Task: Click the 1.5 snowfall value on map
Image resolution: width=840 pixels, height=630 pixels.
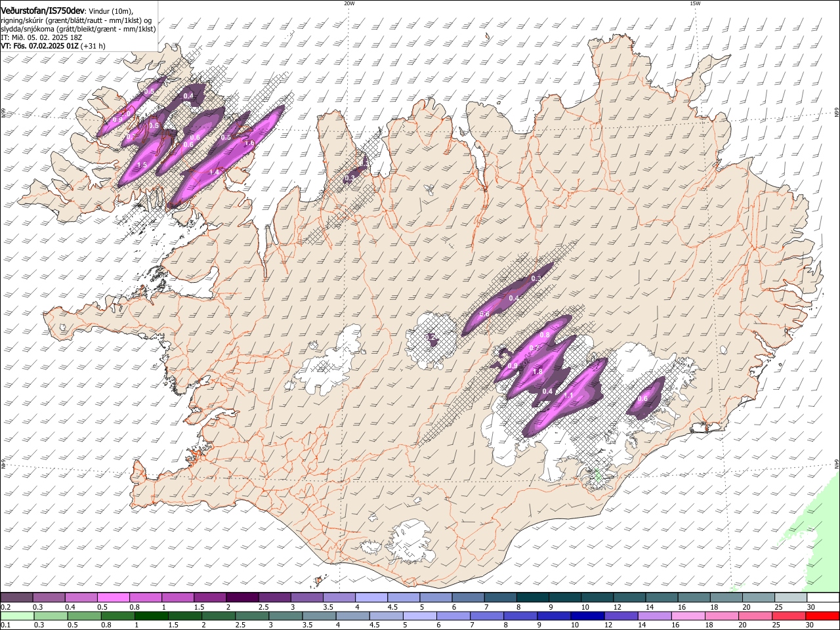Action: (142, 165)
